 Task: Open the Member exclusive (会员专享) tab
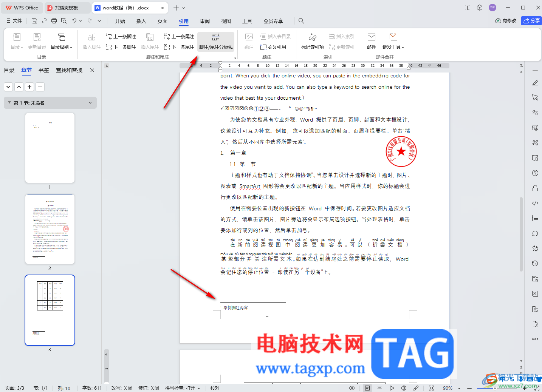point(273,21)
